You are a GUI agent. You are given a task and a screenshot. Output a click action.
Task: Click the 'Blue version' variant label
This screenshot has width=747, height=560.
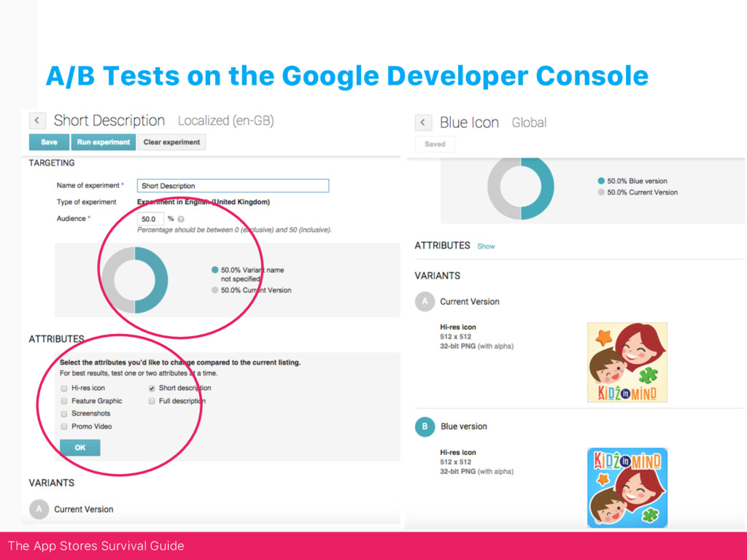coord(463,427)
